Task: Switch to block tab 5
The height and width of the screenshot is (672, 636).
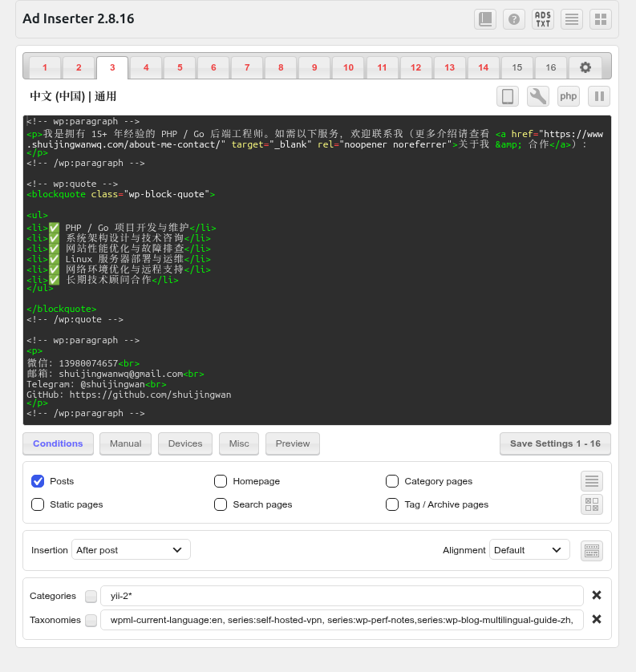Action: (x=180, y=67)
